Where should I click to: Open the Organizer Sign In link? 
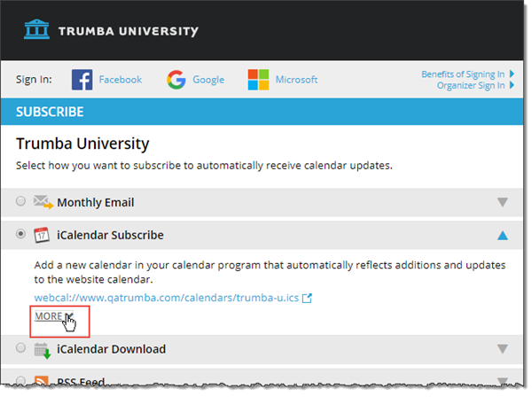tap(471, 85)
